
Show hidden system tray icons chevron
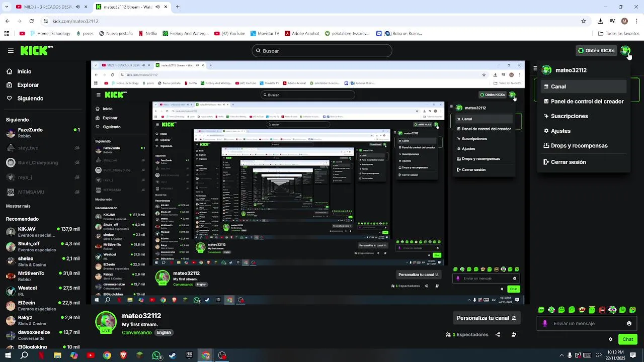pyautogui.click(x=561, y=355)
